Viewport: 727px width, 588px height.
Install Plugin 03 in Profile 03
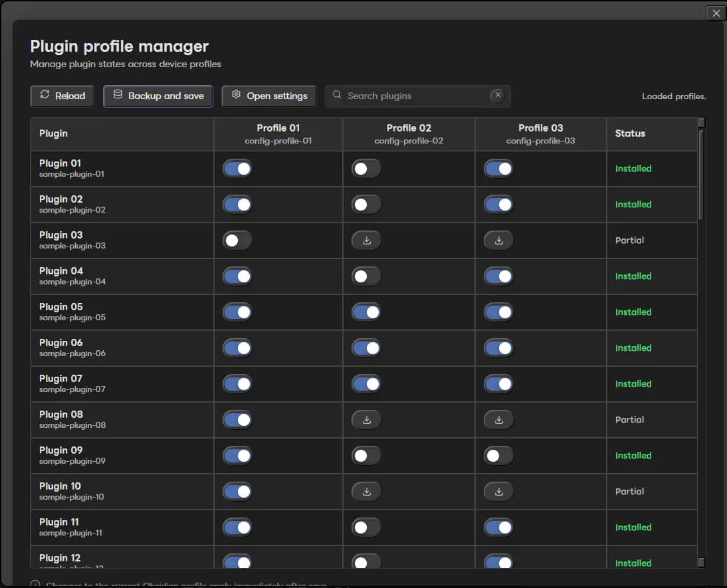(498, 241)
